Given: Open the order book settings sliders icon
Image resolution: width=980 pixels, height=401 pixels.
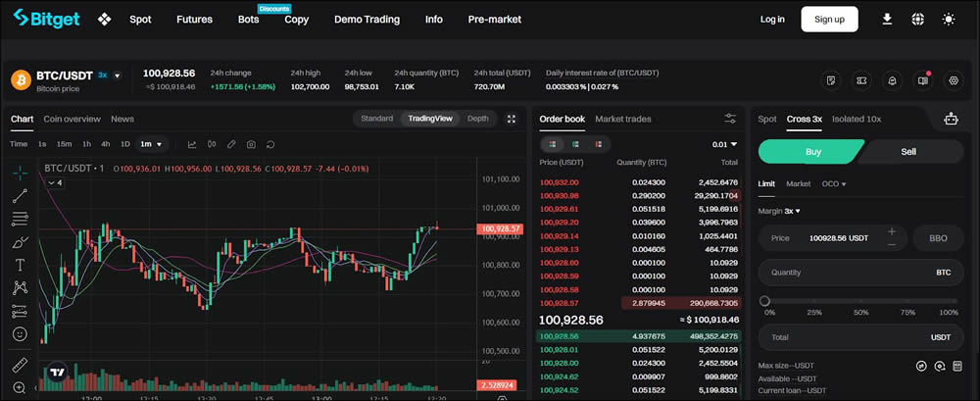Looking at the screenshot, I should coord(730,119).
